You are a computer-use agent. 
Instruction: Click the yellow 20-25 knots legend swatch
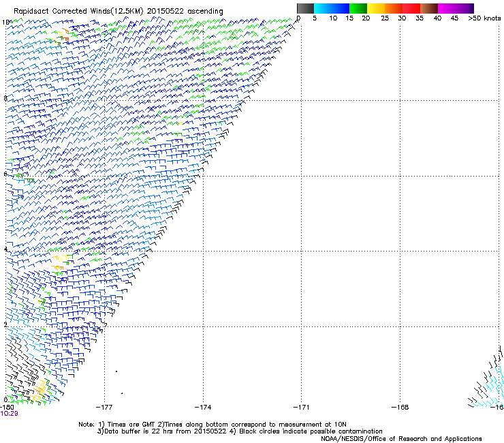[375, 8]
